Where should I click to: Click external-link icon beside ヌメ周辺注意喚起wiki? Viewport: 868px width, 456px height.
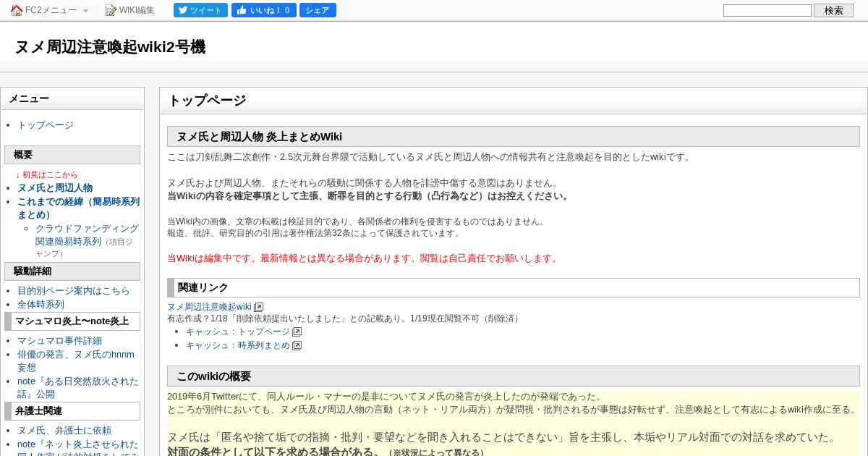(259, 308)
